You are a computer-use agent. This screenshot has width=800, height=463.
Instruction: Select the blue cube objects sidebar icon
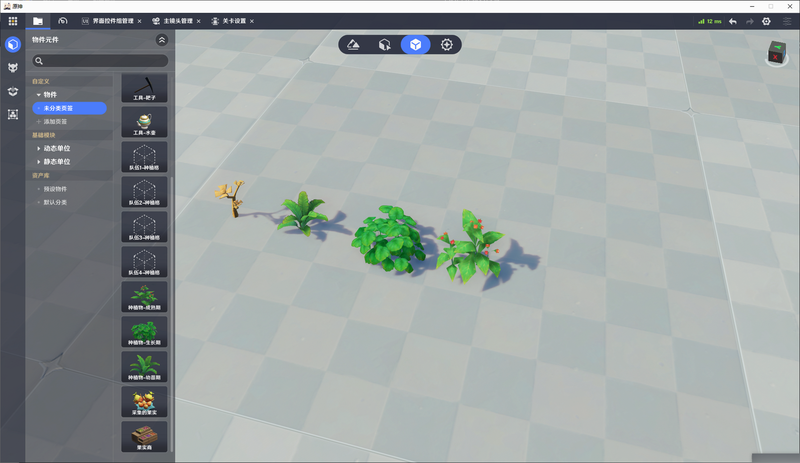[x=13, y=44]
